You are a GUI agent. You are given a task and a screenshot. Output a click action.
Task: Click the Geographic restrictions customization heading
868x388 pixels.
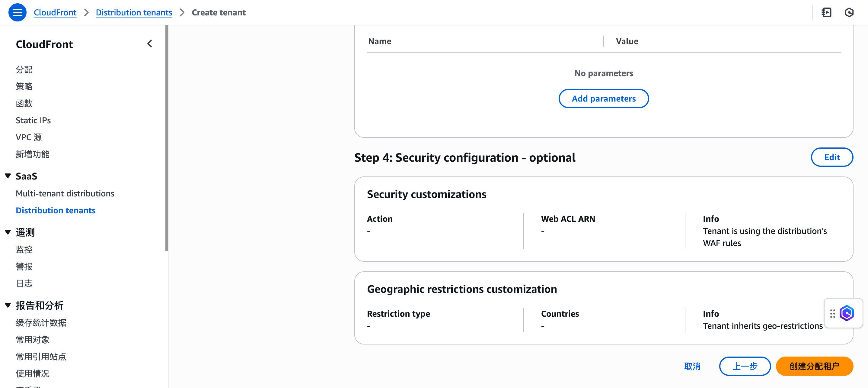(462, 289)
